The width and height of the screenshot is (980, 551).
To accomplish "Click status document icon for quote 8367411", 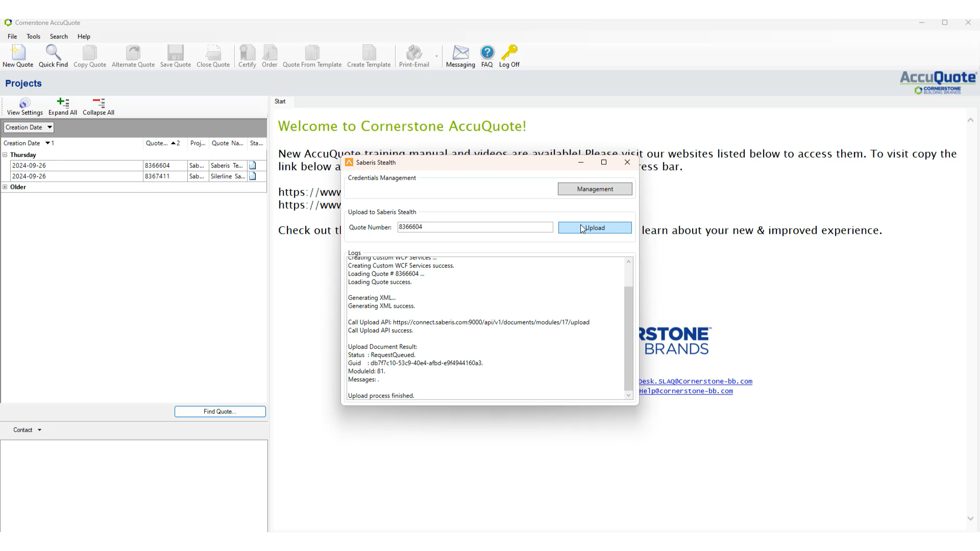I will 253,176.
